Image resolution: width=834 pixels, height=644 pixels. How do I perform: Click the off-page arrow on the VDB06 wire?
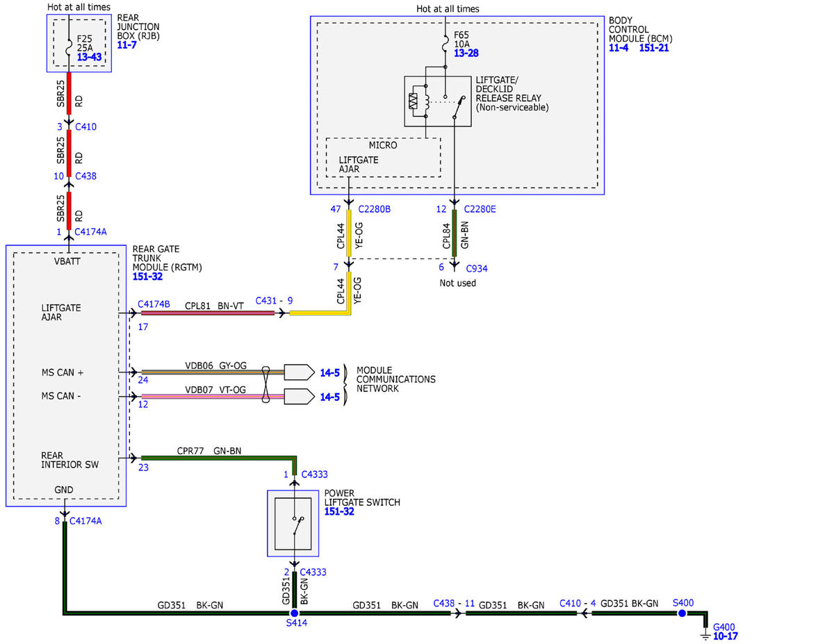click(300, 372)
